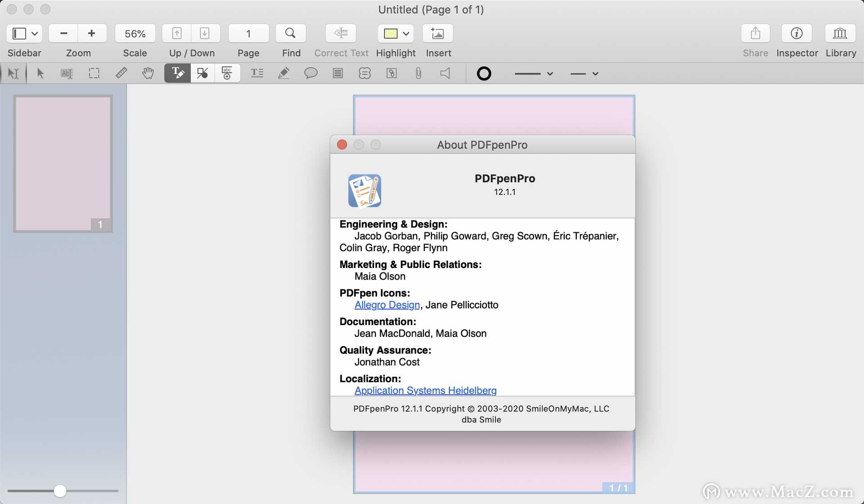Select the arrow Edit tool
The height and width of the screenshot is (504, 864).
click(40, 73)
